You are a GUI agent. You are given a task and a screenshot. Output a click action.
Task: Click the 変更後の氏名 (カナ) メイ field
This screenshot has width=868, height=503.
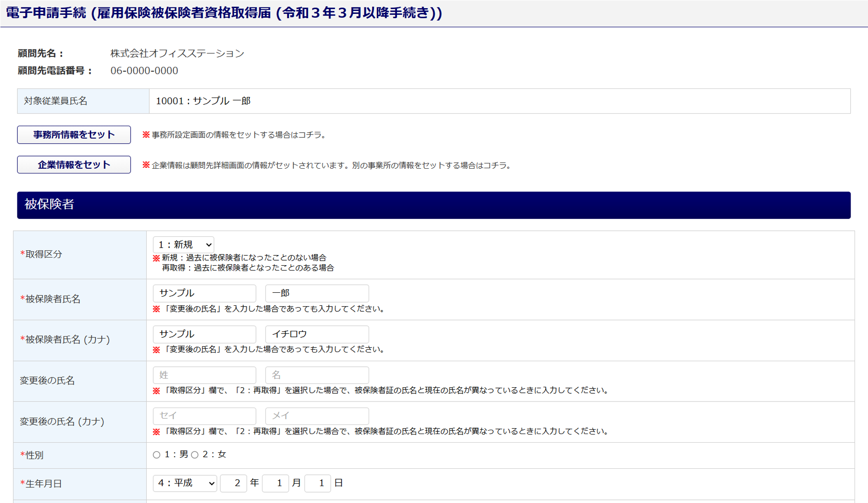(x=317, y=416)
